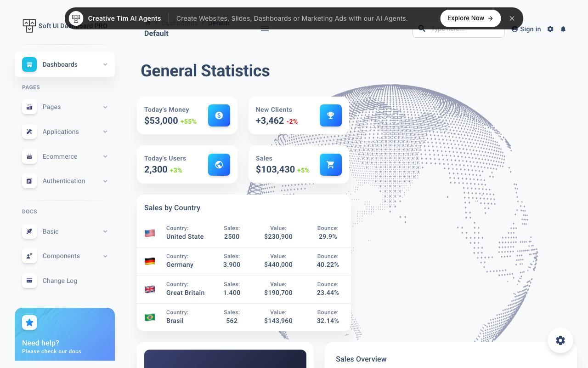Select the Germany country name

(180, 264)
